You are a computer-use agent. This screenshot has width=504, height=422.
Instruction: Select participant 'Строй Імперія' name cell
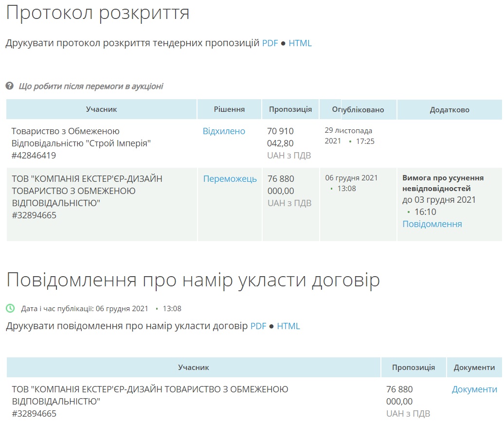pyautogui.click(x=81, y=137)
